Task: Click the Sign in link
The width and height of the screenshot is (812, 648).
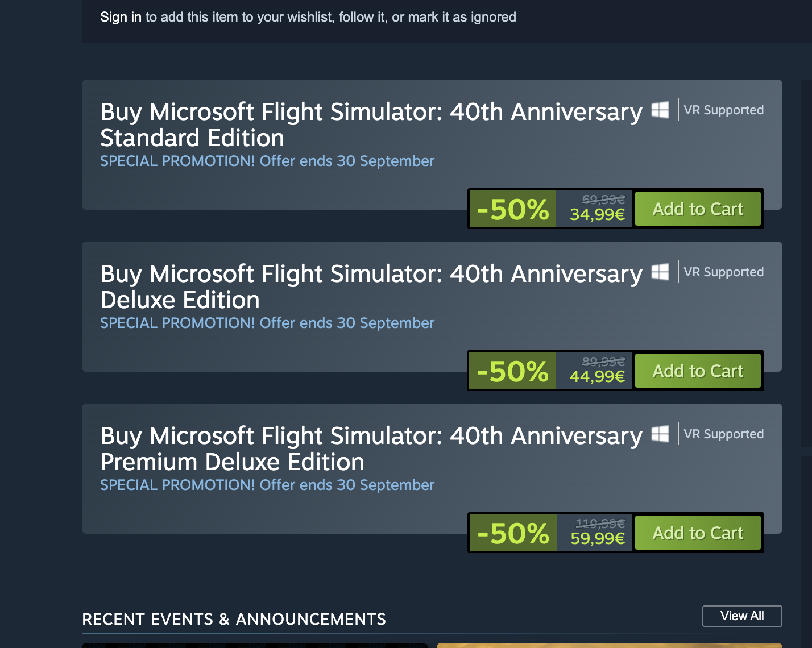Action: (121, 17)
